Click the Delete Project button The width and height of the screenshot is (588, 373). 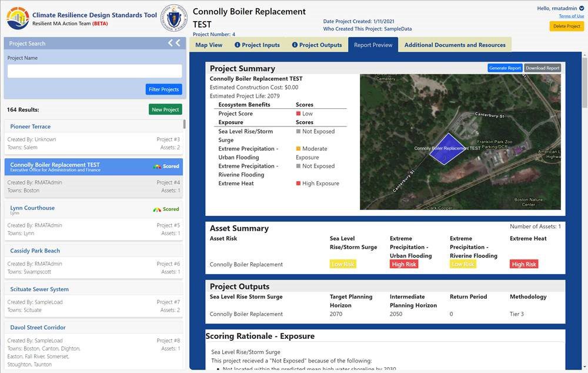tap(567, 26)
